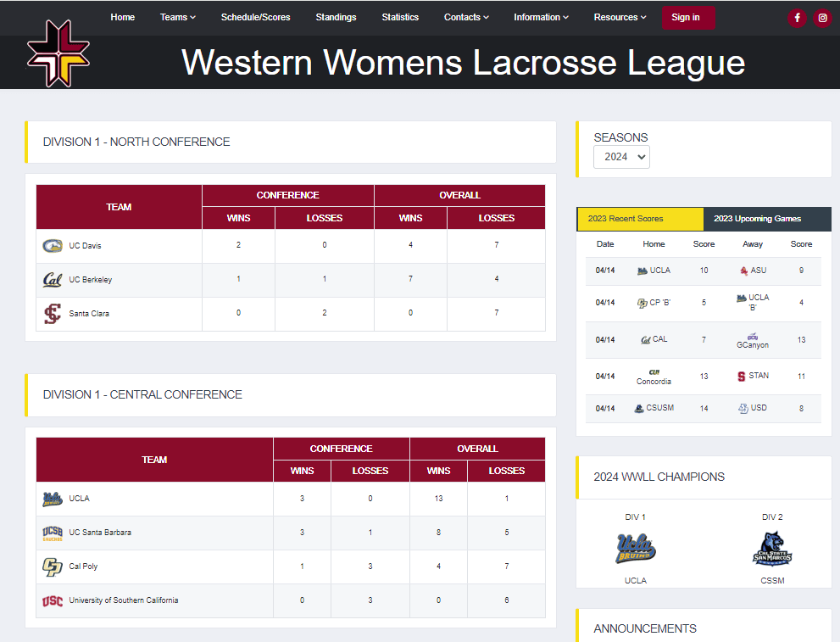The height and width of the screenshot is (642, 840).
Task: Click UCLA logo in the 10-9 score row
Action: 643,271
